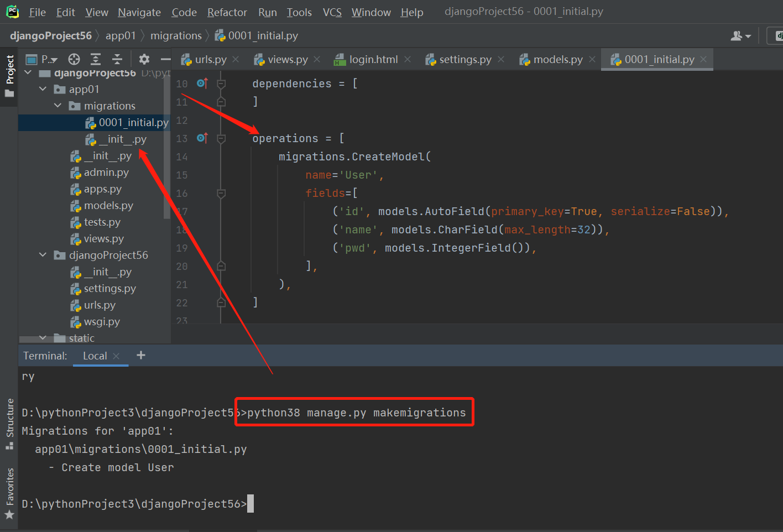Select __init__.py under migrations folder

click(x=116, y=139)
